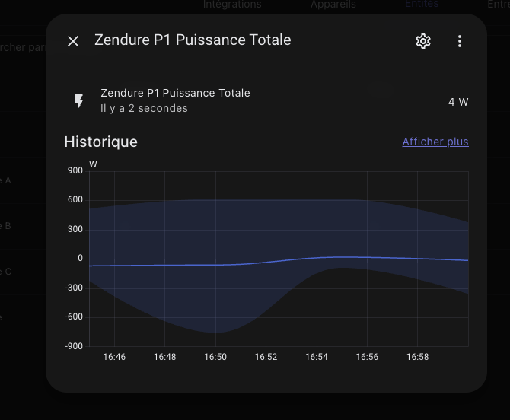Click the -900 label on the Y axis
Viewport: 510px width, 420px height.
[x=73, y=346]
